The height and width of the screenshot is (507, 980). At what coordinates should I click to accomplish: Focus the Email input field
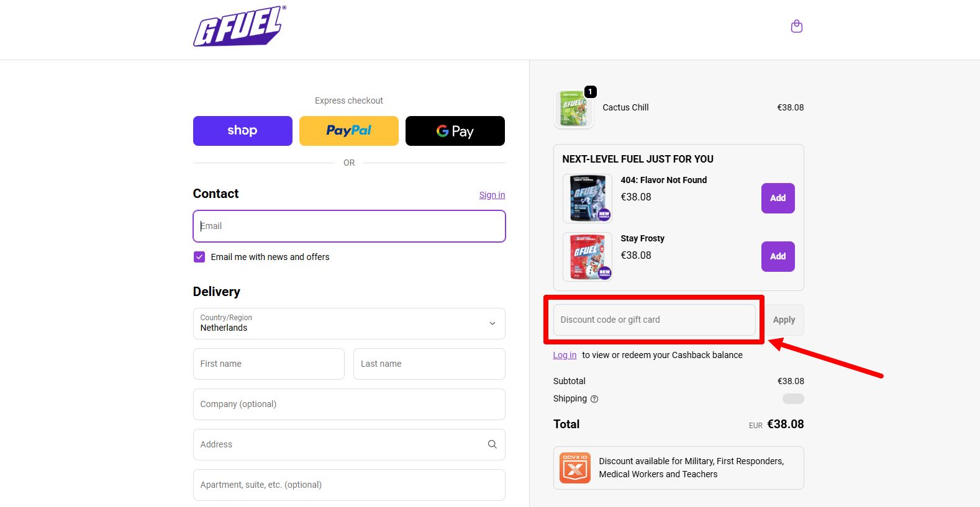point(349,226)
